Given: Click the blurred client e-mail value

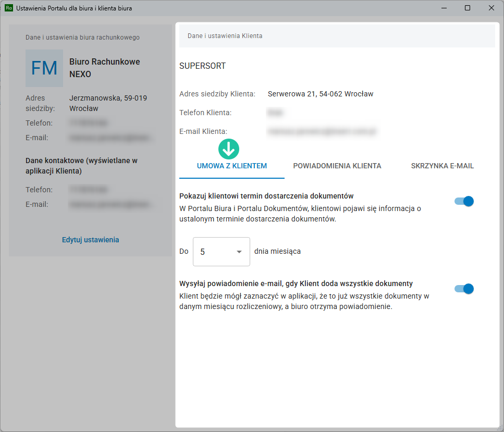Looking at the screenshot, I should 322,131.
